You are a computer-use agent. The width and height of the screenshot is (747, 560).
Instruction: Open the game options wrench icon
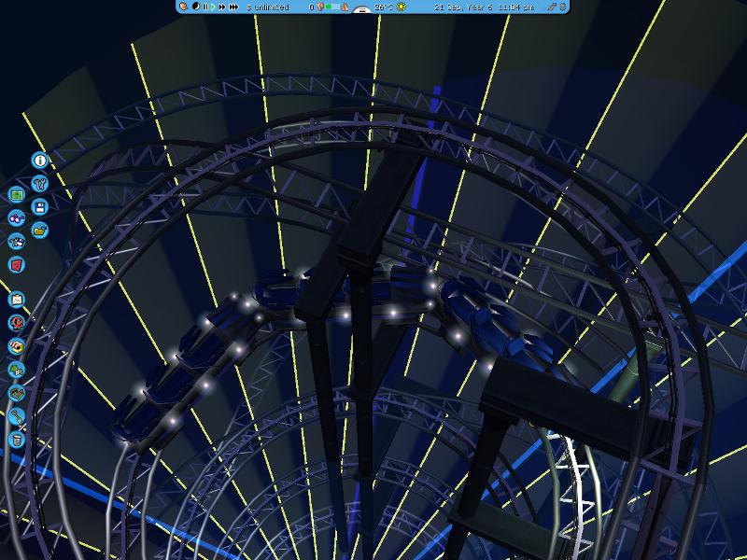[x=40, y=183]
